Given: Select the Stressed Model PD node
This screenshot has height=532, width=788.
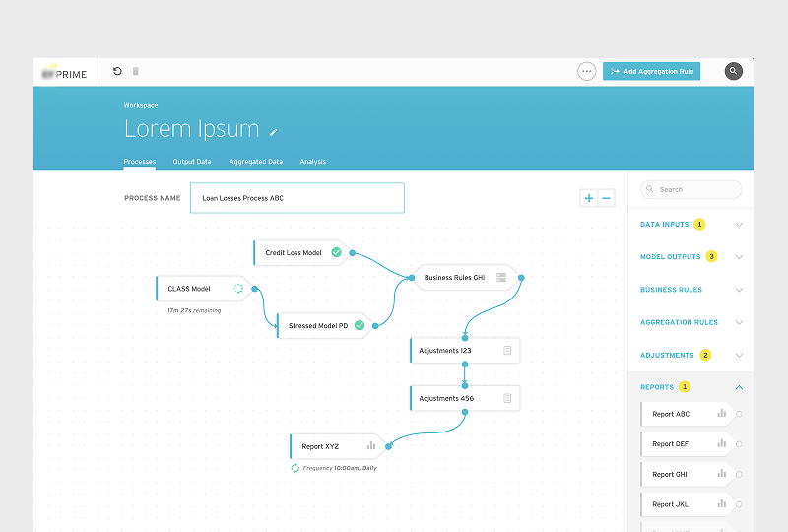Looking at the screenshot, I should 325,326.
